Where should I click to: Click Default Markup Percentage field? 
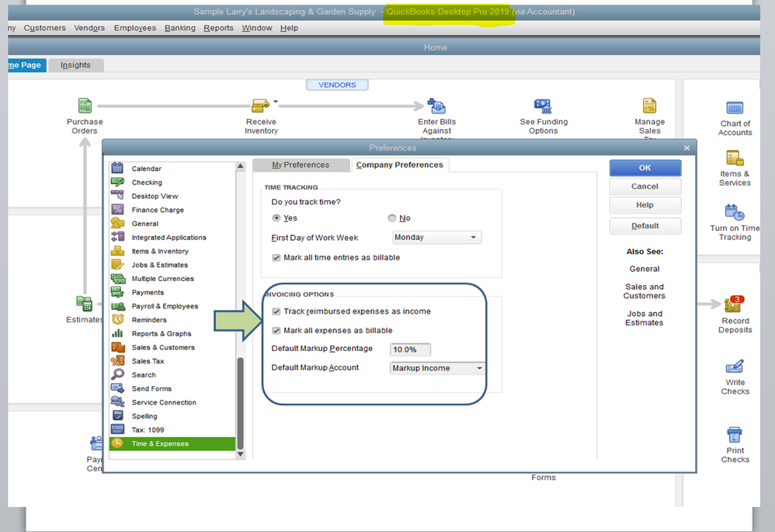[x=410, y=349]
